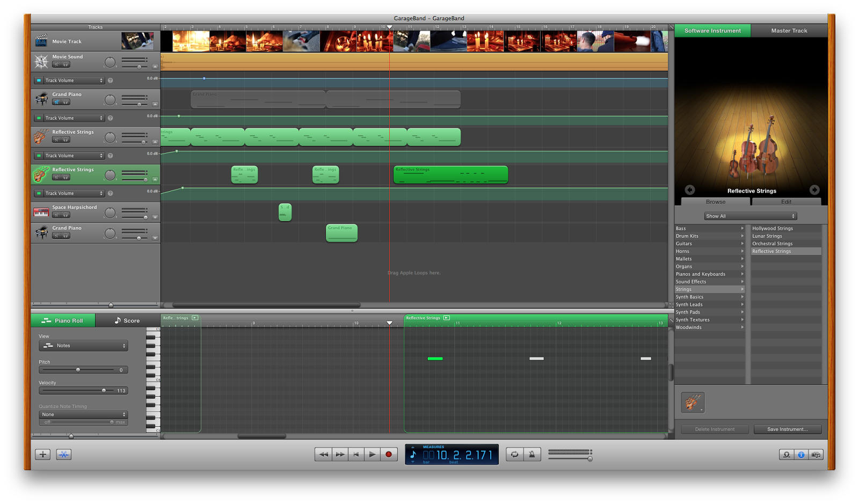The height and width of the screenshot is (504, 859).
Task: Switch to the Software Instrument tab
Action: 712,31
